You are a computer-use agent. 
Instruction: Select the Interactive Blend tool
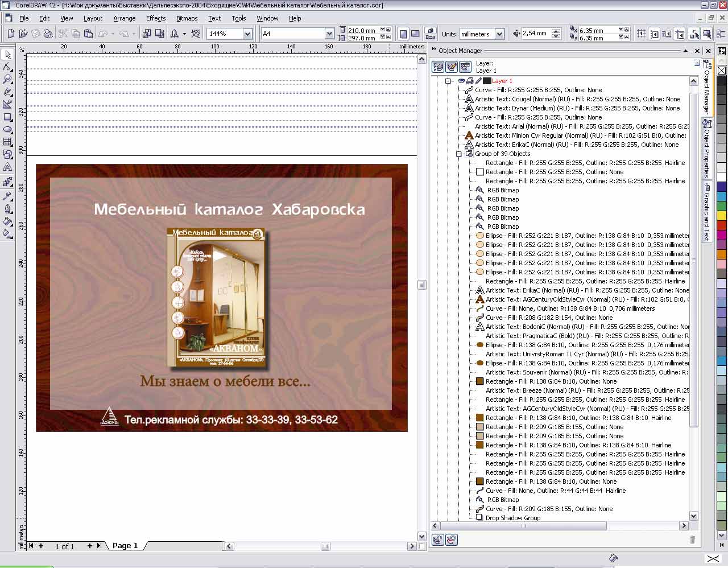pos(7,182)
